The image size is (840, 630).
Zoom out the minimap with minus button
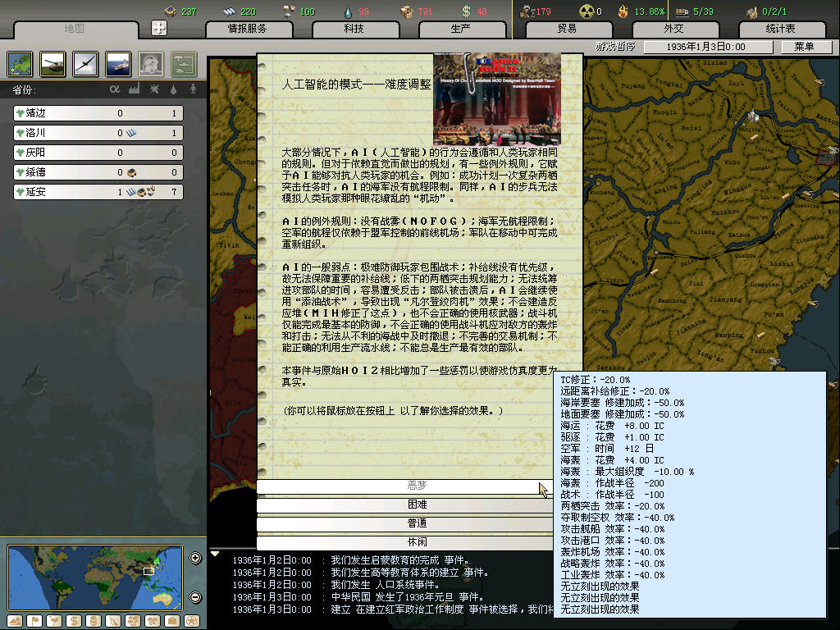[x=195, y=597]
